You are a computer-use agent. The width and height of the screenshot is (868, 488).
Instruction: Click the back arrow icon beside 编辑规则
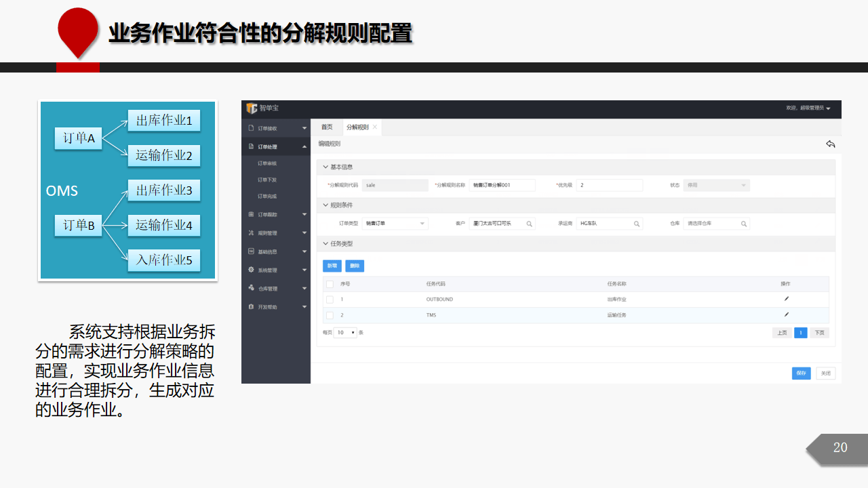pyautogui.click(x=831, y=144)
